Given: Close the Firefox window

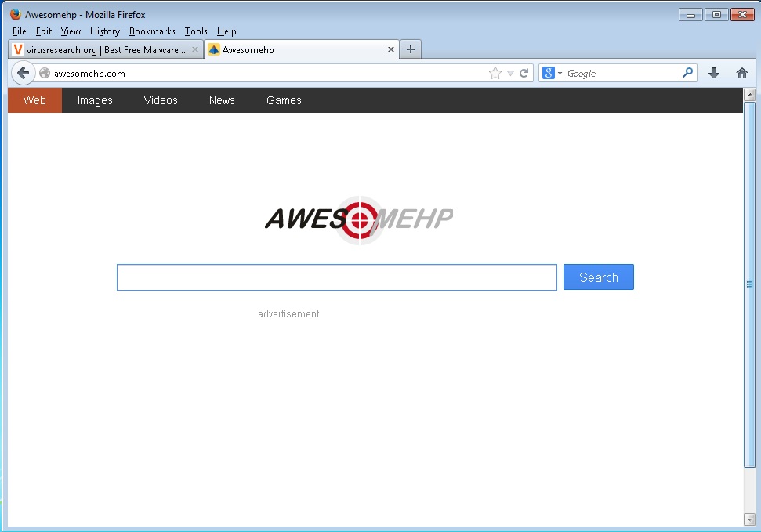Looking at the screenshot, I should click(x=742, y=15).
